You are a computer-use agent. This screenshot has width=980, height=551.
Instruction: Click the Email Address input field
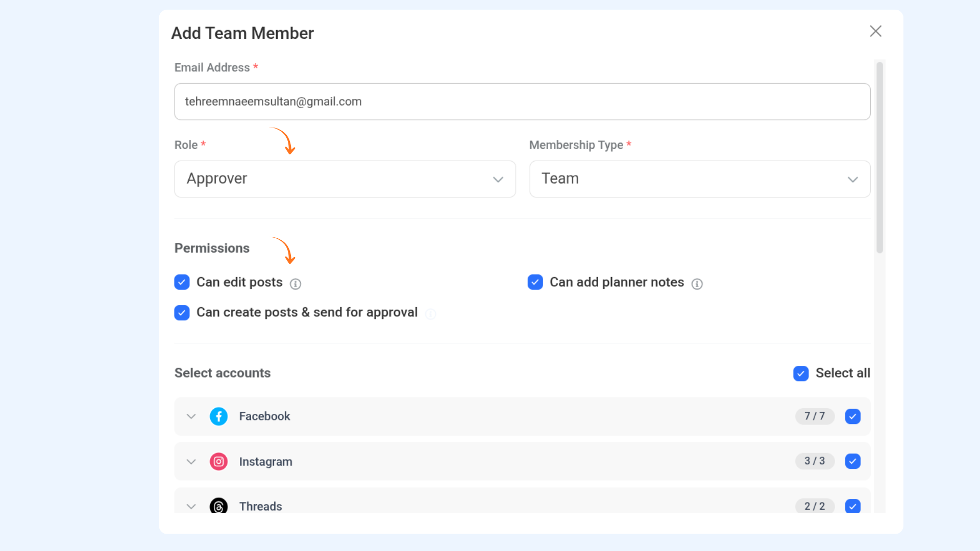click(522, 102)
